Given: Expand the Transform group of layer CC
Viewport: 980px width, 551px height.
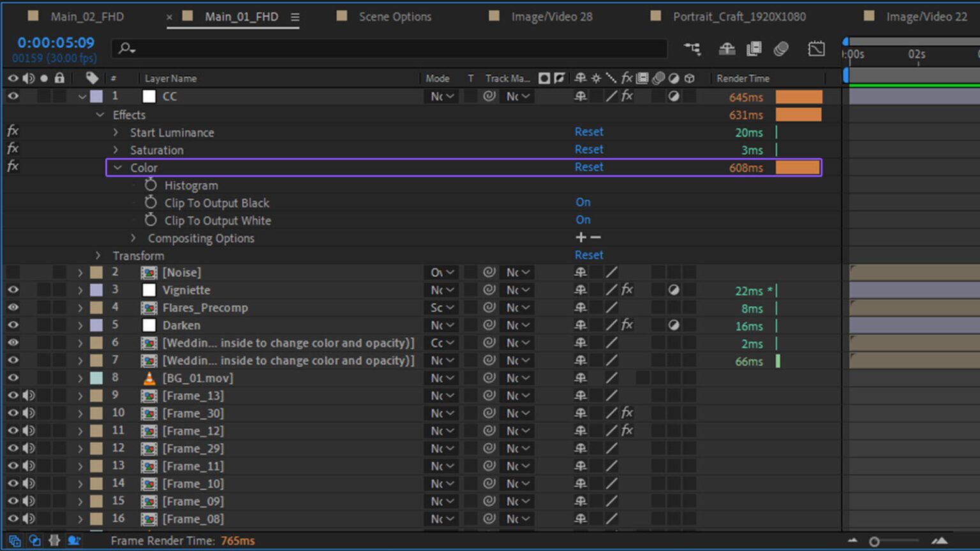Looking at the screenshot, I should [x=98, y=255].
